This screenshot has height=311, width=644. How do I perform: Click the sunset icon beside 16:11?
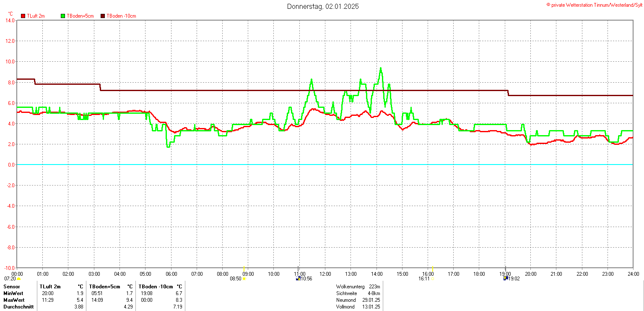point(433,279)
